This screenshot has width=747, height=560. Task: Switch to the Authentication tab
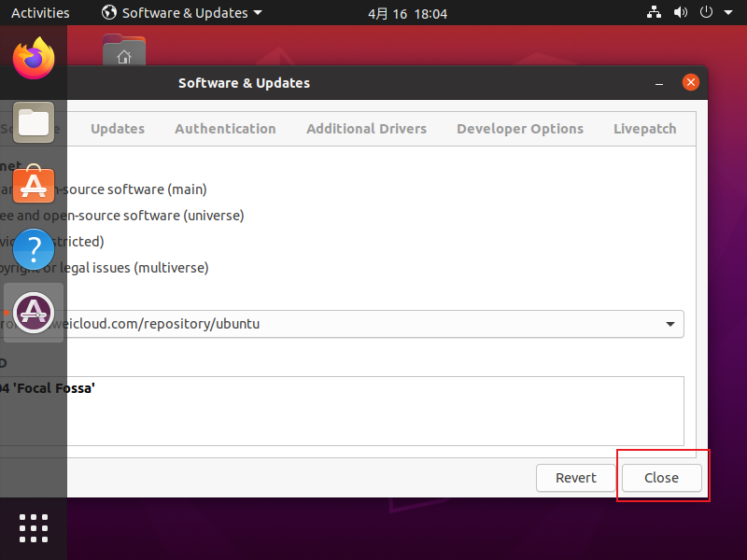click(x=225, y=129)
